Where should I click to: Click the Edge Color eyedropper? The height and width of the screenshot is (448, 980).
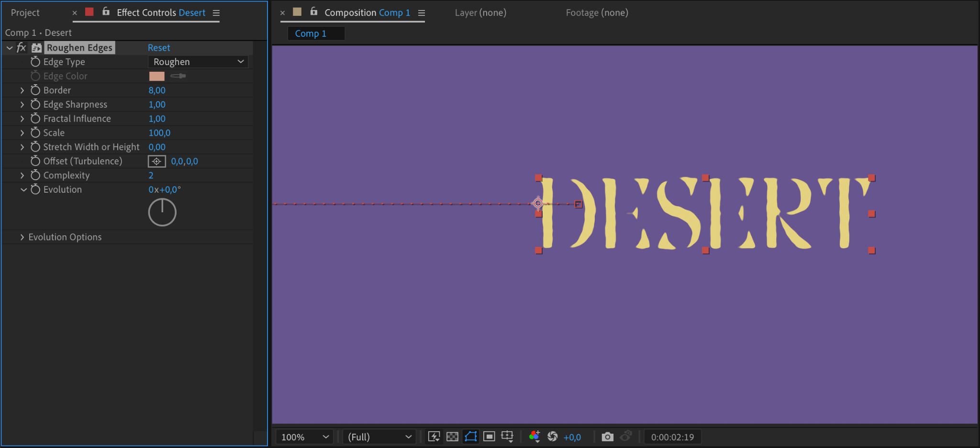coord(178,76)
